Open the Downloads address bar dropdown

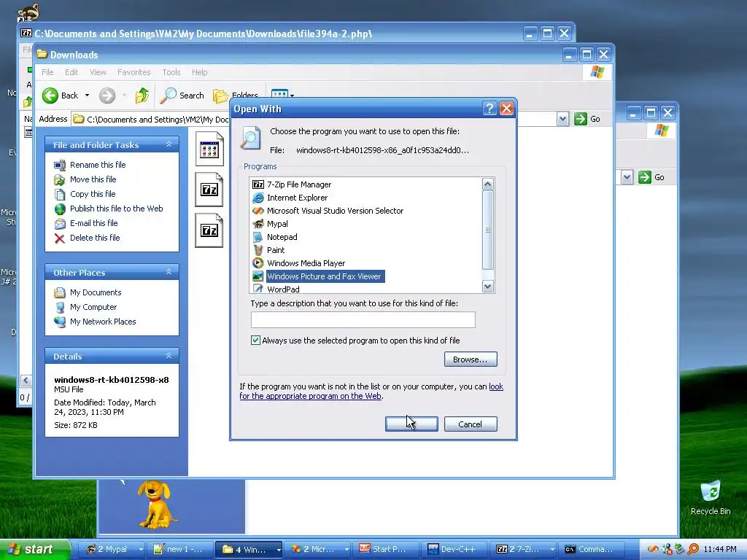562,119
